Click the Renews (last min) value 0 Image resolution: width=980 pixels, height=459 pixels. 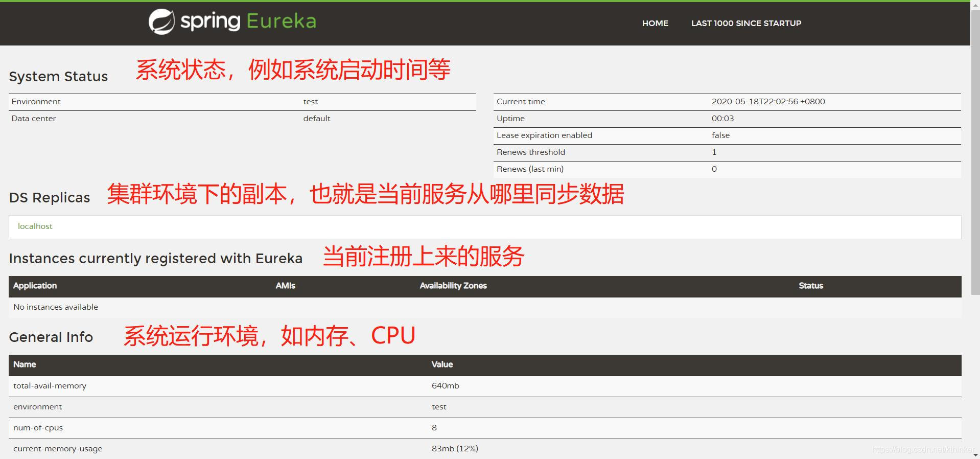[x=714, y=169]
